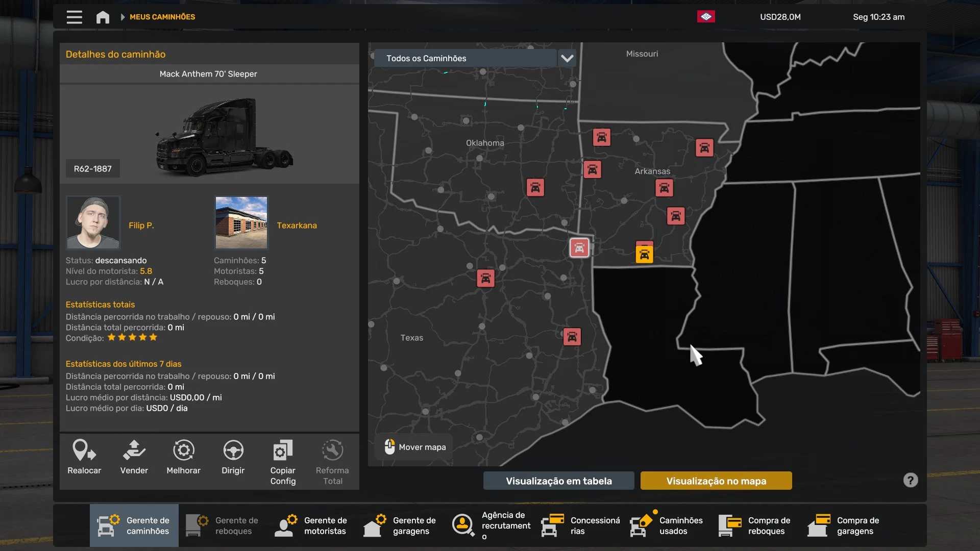
Task: Go to the home screen icon
Action: (x=103, y=17)
